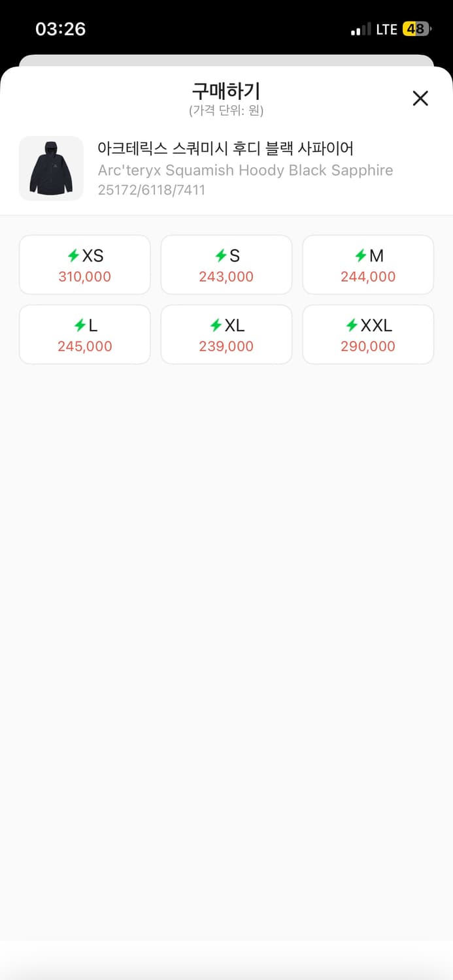Tap the battery indicator showing 48
The width and height of the screenshot is (453, 980).
(x=416, y=29)
